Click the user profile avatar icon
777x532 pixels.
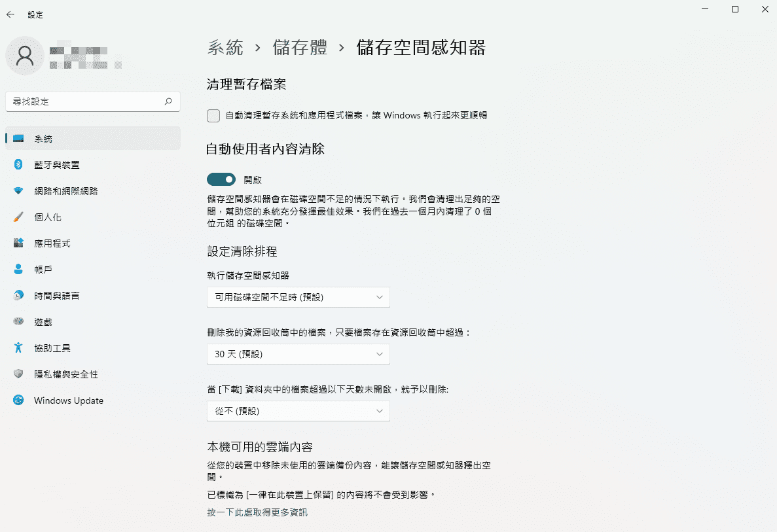(25, 56)
